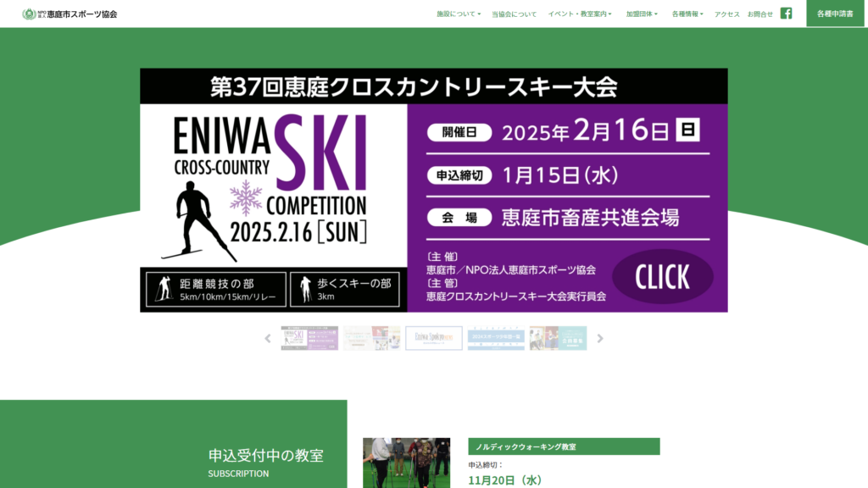Click the 11月20日（水） deadline text
Image resolution: width=868 pixels, height=488 pixels.
505,480
